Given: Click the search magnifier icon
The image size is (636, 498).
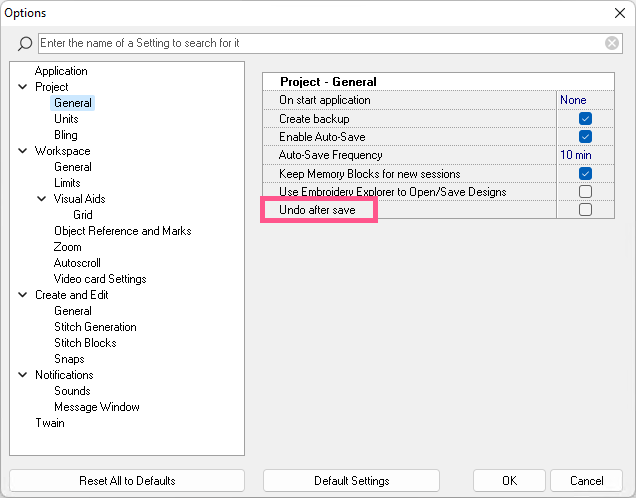Looking at the screenshot, I should (x=25, y=44).
